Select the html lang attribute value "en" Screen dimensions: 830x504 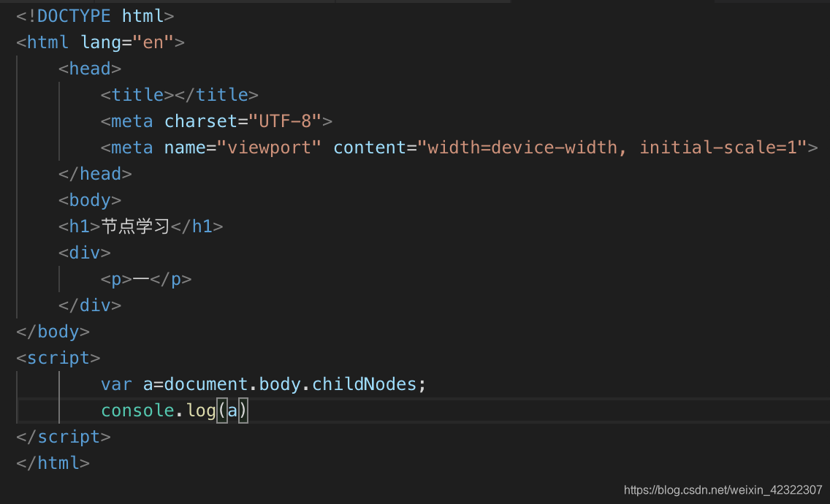(x=154, y=42)
